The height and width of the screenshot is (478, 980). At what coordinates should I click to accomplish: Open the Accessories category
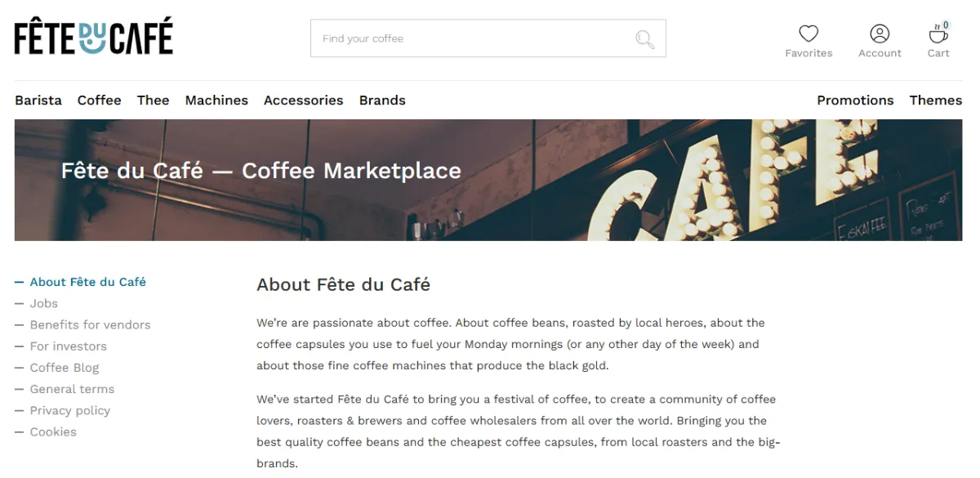pos(304,101)
